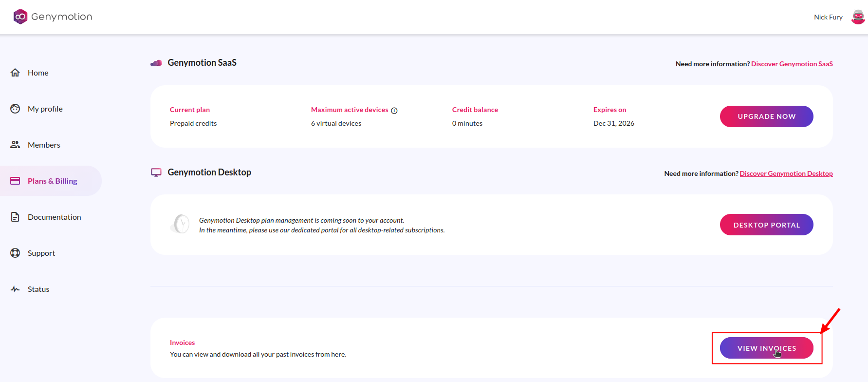The width and height of the screenshot is (868, 382).
Task: Click the Genymotion logo icon
Action: [20, 17]
